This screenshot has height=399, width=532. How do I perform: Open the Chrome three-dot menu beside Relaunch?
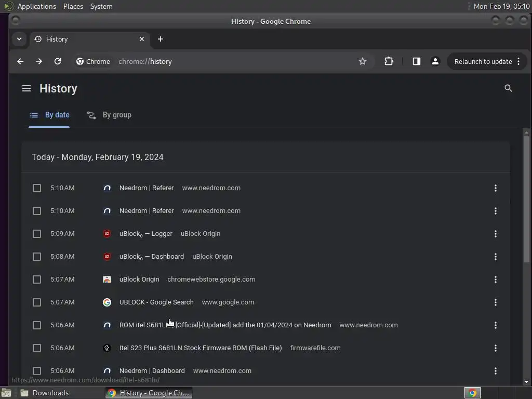pos(518,61)
